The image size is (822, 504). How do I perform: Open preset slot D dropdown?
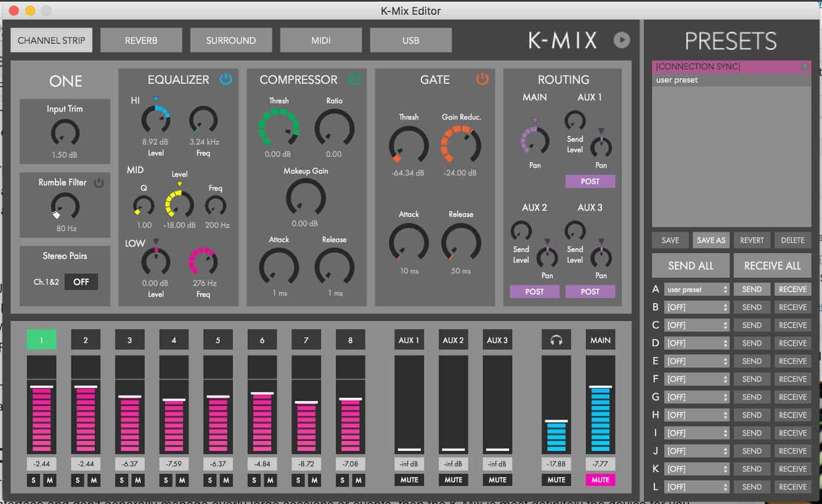[697, 343]
